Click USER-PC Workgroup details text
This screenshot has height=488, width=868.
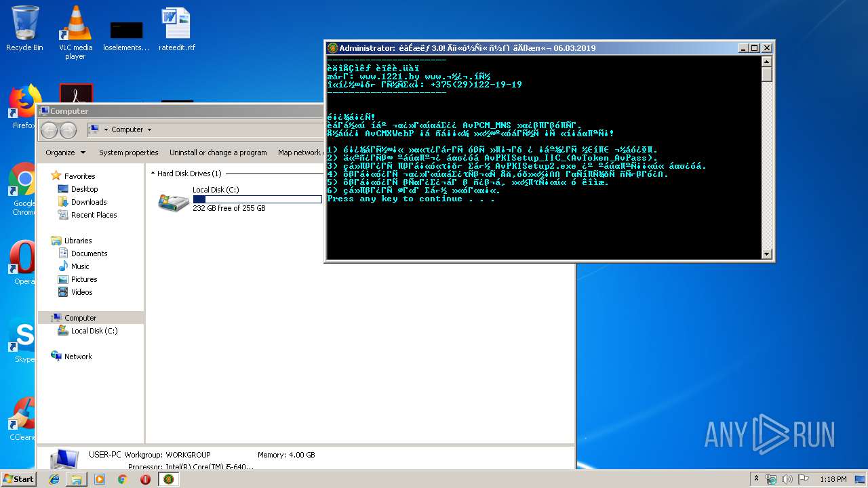tap(149, 455)
